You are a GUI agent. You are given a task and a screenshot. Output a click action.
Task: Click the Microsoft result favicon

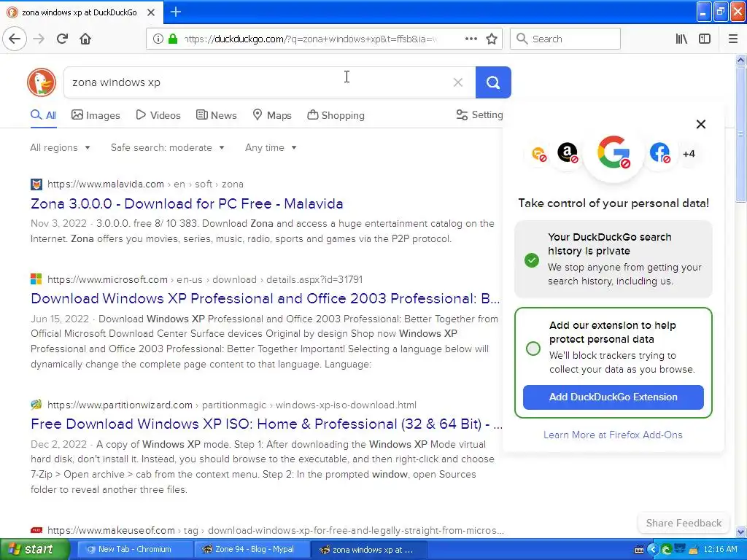click(36, 279)
